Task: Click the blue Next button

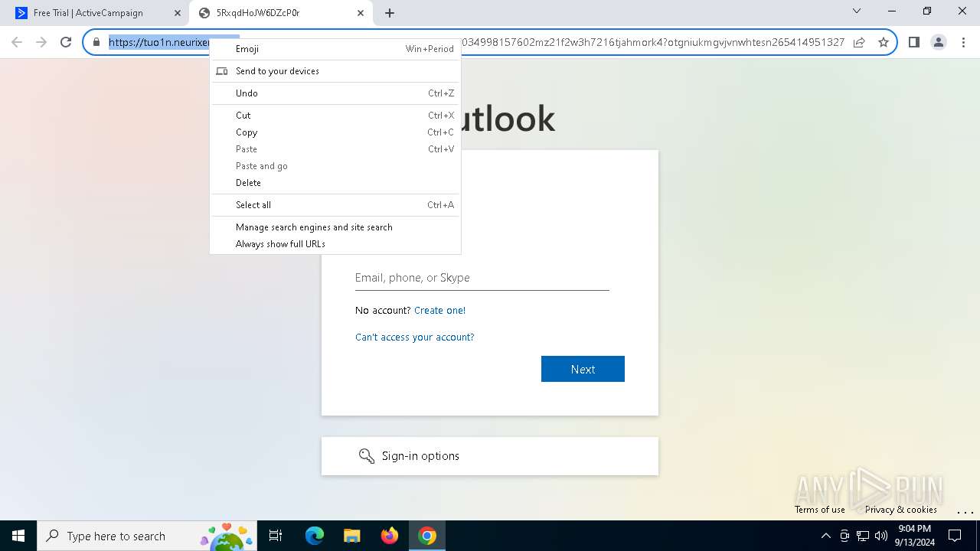Action: [583, 369]
